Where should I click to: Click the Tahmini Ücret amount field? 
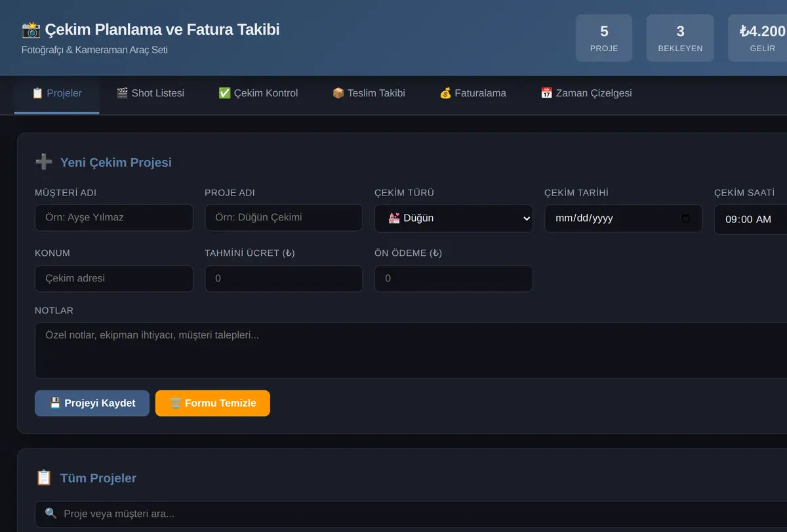284,278
